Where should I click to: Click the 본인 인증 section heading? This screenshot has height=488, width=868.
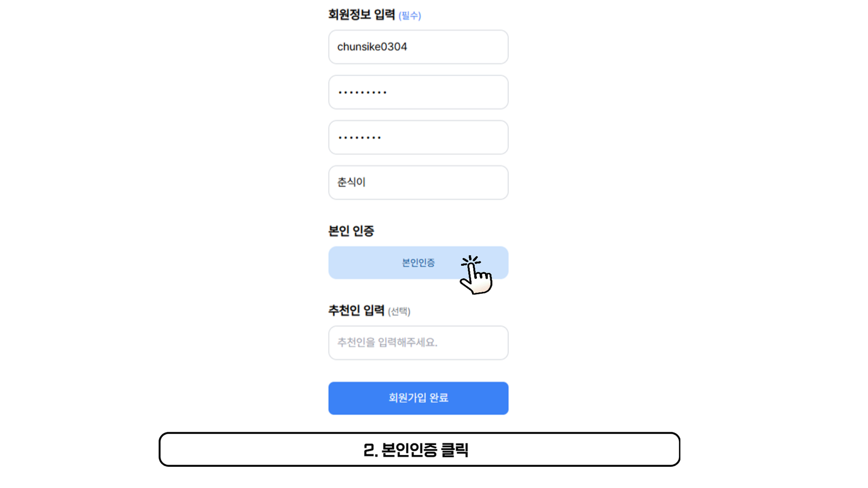click(x=351, y=231)
